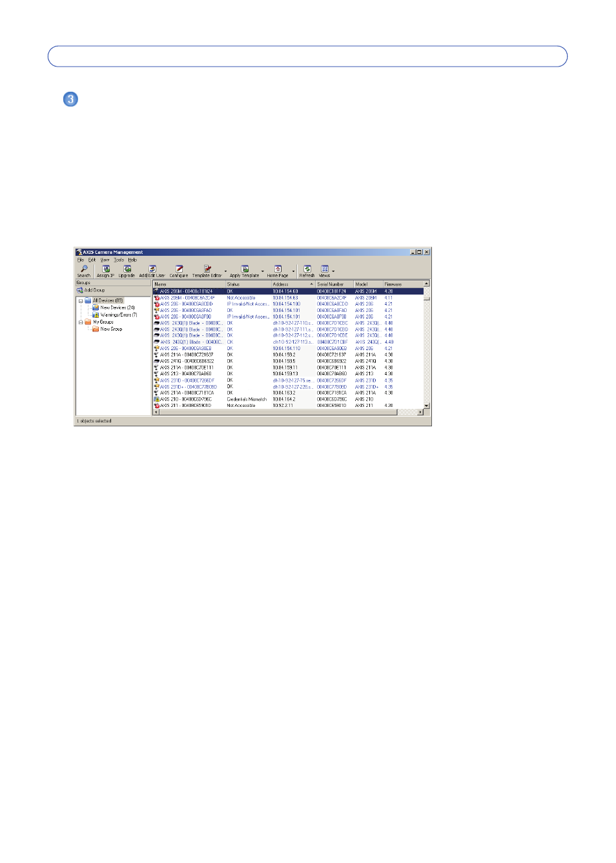Maximize the AXIS Camera Management window
The height and width of the screenshot is (863, 616).
pos(419,252)
